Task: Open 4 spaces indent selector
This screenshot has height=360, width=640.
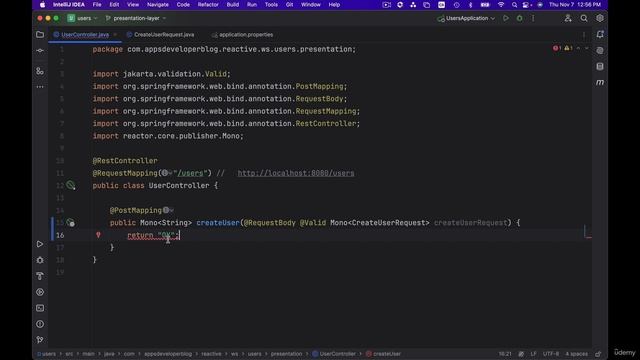Action: point(576,354)
